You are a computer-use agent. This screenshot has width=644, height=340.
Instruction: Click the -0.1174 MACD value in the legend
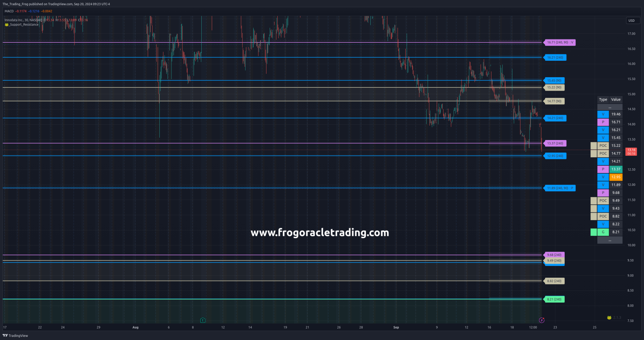[x=21, y=11]
